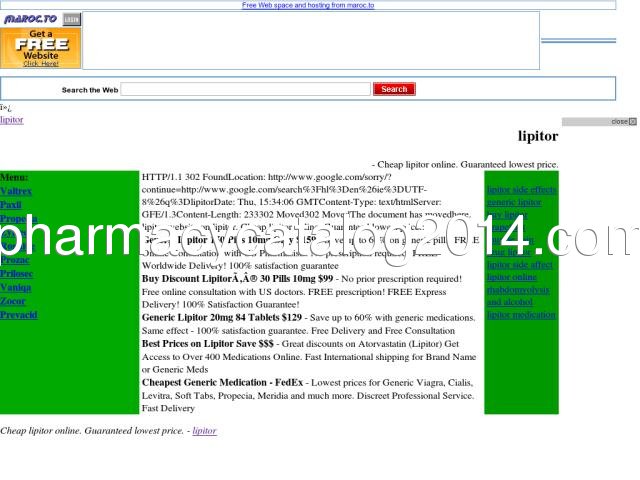Click the maroc.to logo
640x480 pixels.
31,19
